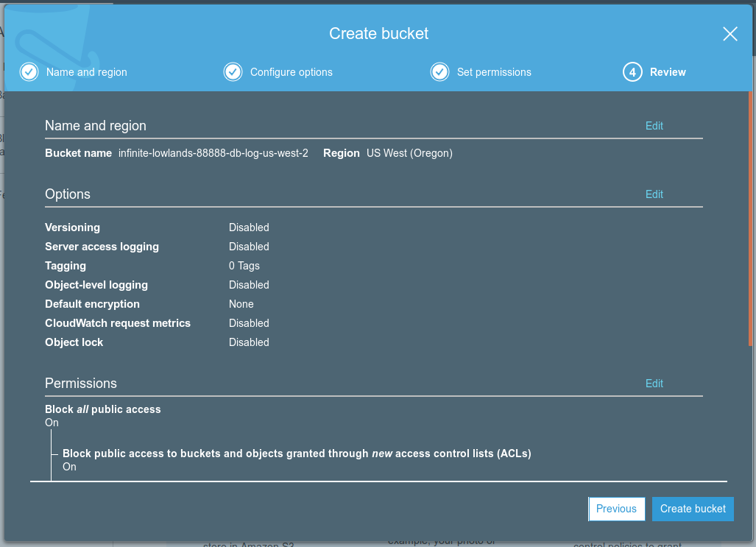The height and width of the screenshot is (547, 756).
Task: Click the Create bucket dialog title
Action: (378, 34)
